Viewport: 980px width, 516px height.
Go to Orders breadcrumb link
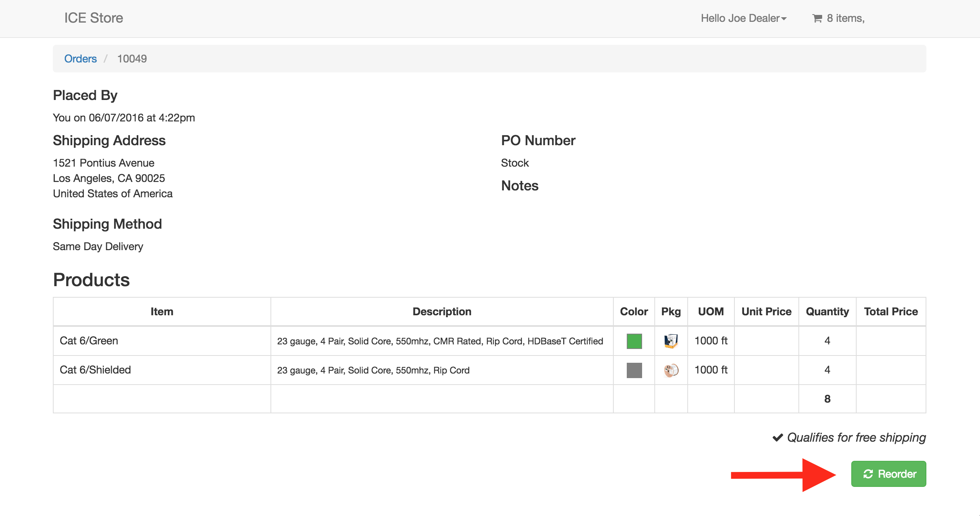tap(80, 59)
